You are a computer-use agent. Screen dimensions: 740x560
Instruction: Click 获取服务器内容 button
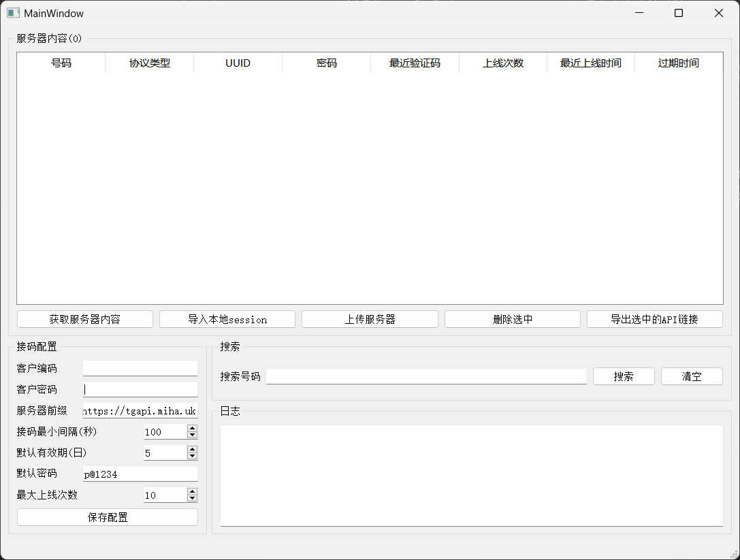(84, 319)
